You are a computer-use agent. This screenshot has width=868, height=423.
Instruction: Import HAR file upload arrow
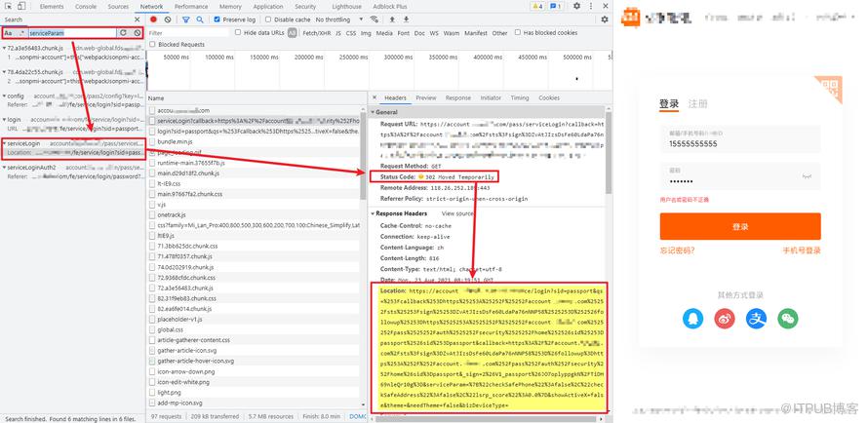coord(392,19)
